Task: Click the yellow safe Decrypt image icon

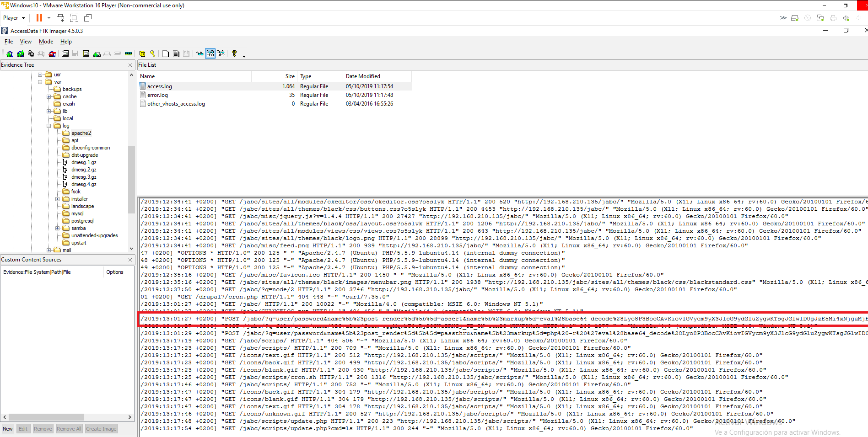Action: click(142, 54)
